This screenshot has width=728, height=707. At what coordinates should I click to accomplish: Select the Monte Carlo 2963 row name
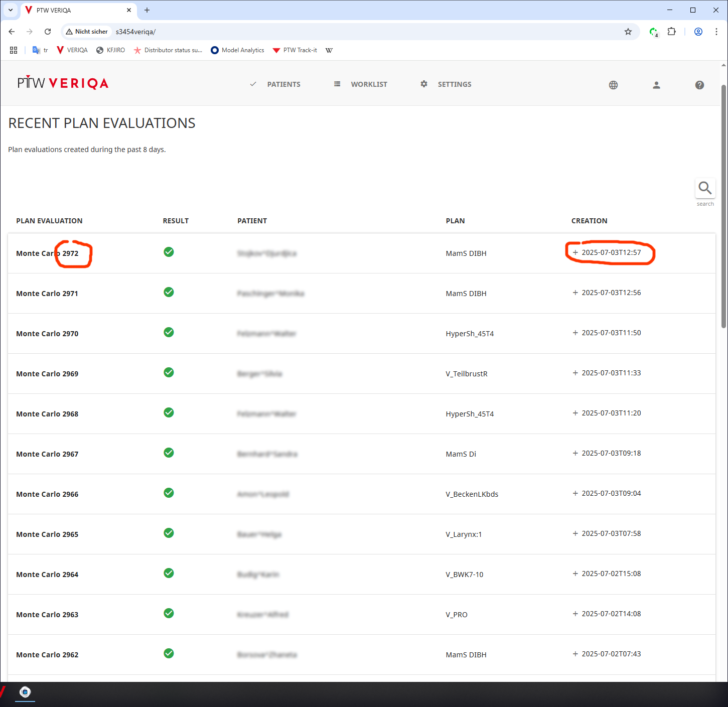pos(47,615)
